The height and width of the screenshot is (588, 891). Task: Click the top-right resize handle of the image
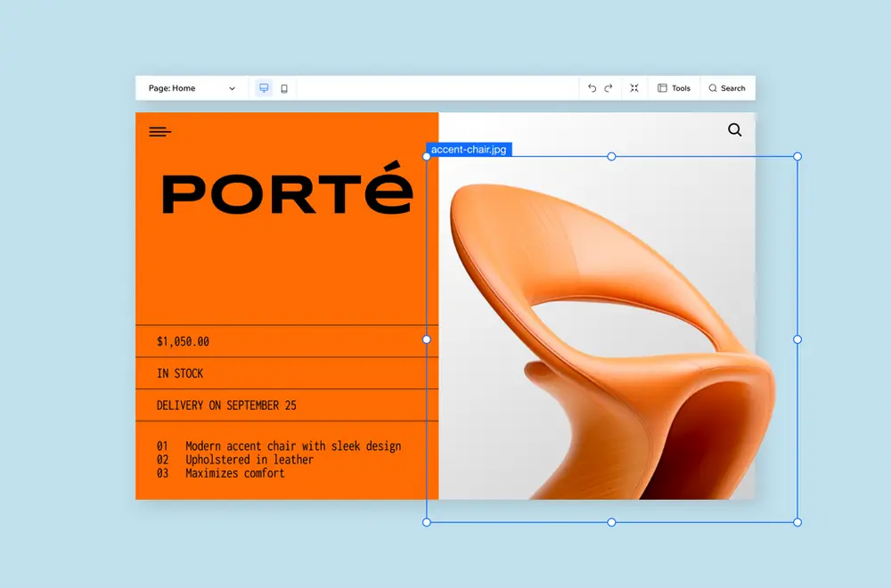tap(797, 157)
